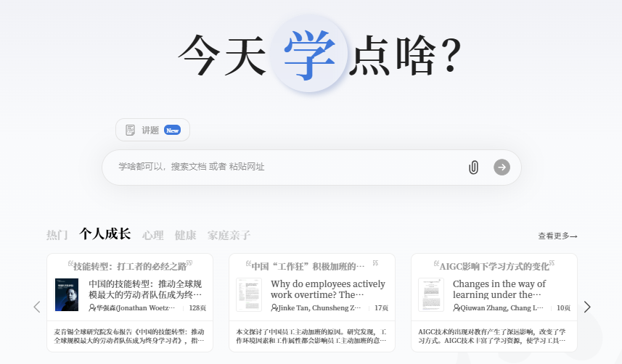Click the 128页 page count
This screenshot has height=364, width=622.
coord(197,307)
